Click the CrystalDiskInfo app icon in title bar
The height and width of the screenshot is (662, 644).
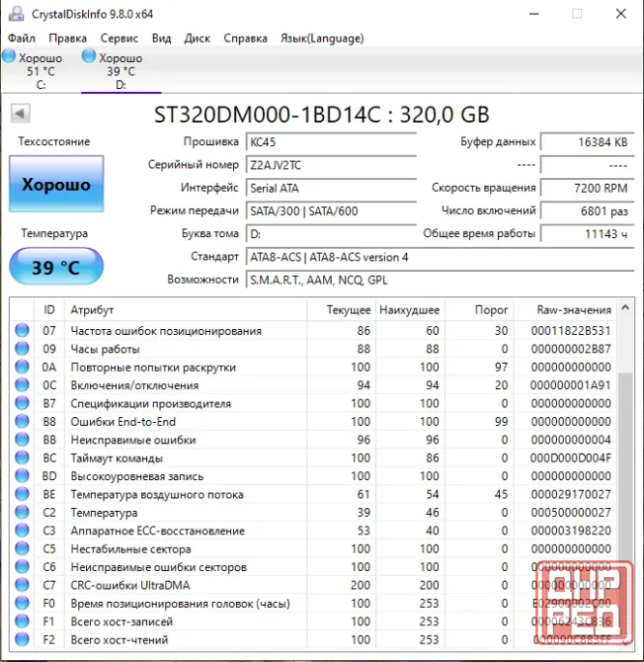tap(17, 14)
